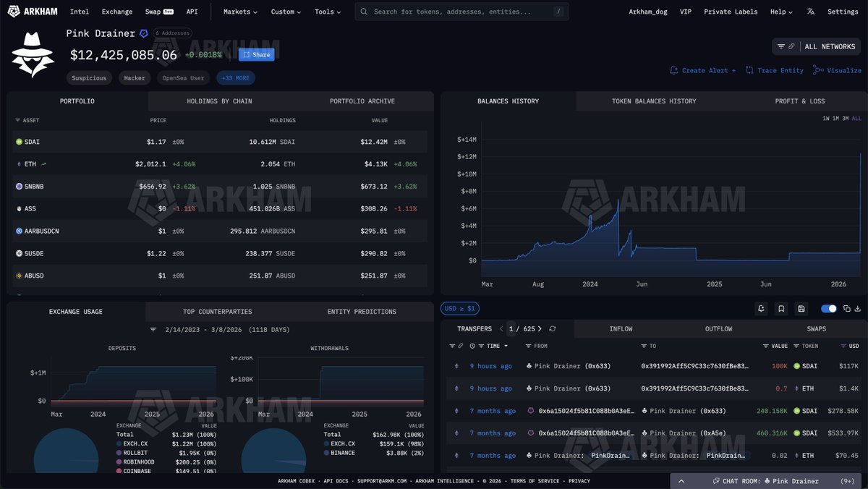Go to previous transfers page arrow
The height and width of the screenshot is (489, 868).
pos(501,328)
